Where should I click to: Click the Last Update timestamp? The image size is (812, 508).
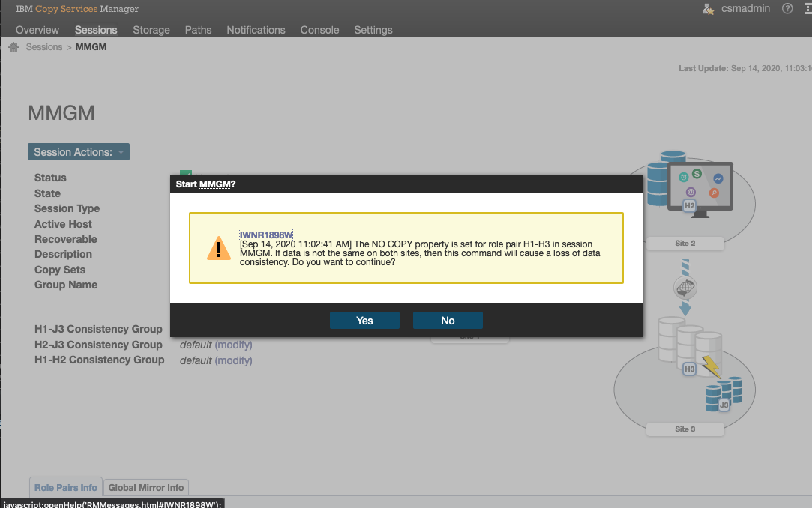pyautogui.click(x=745, y=68)
